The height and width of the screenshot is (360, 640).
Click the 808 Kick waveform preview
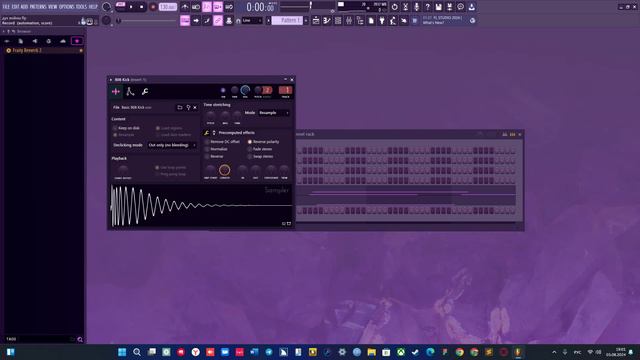201,205
